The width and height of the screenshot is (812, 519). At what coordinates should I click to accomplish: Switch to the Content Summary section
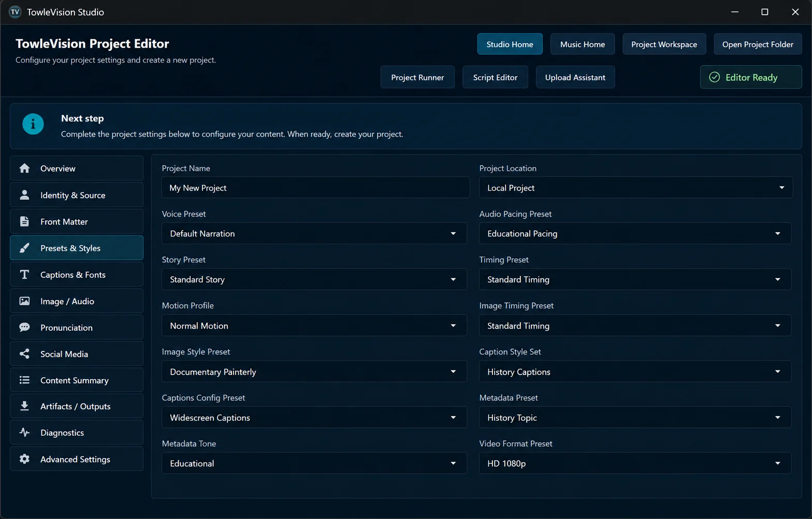77,380
